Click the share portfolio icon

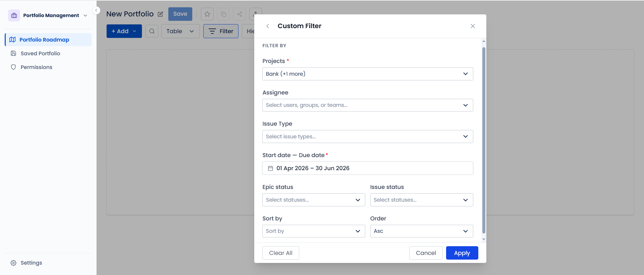[x=239, y=14]
